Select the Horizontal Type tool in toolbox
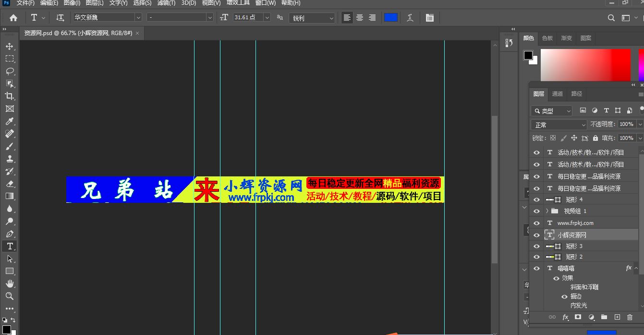This screenshot has width=644, height=335. pos(10,246)
